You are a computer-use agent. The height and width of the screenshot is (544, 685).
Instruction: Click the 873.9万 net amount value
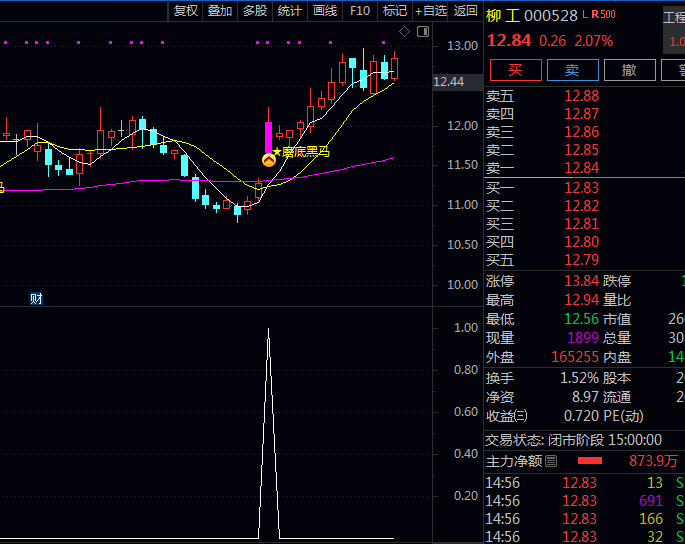(x=654, y=461)
